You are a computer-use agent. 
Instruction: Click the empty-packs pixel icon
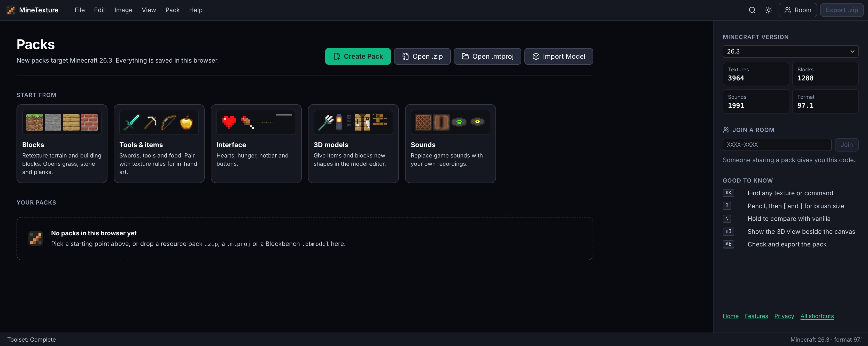pos(36,238)
